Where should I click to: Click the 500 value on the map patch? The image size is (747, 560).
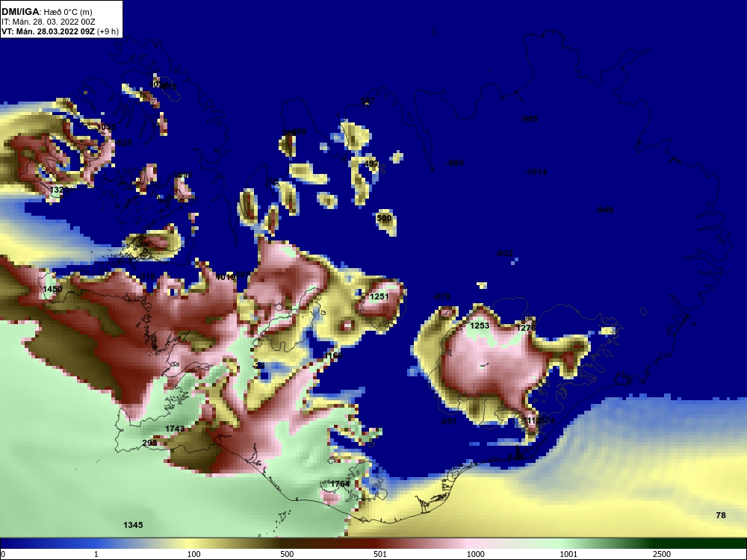click(384, 218)
